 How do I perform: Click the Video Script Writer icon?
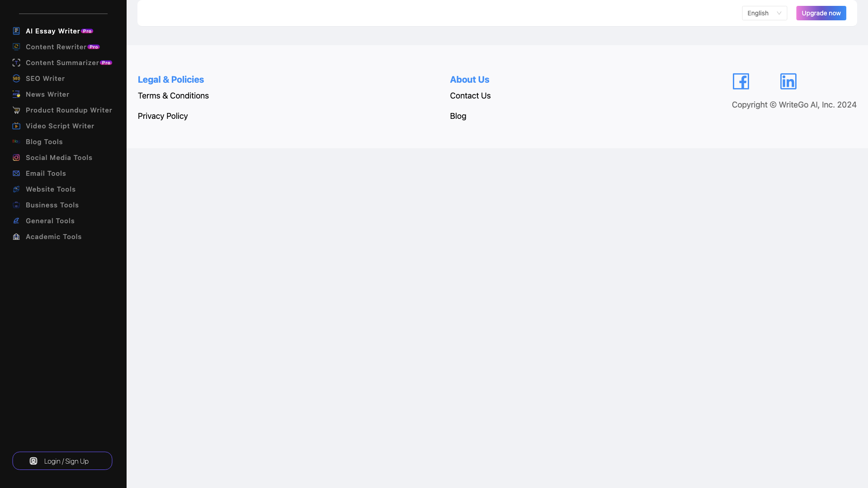click(16, 126)
